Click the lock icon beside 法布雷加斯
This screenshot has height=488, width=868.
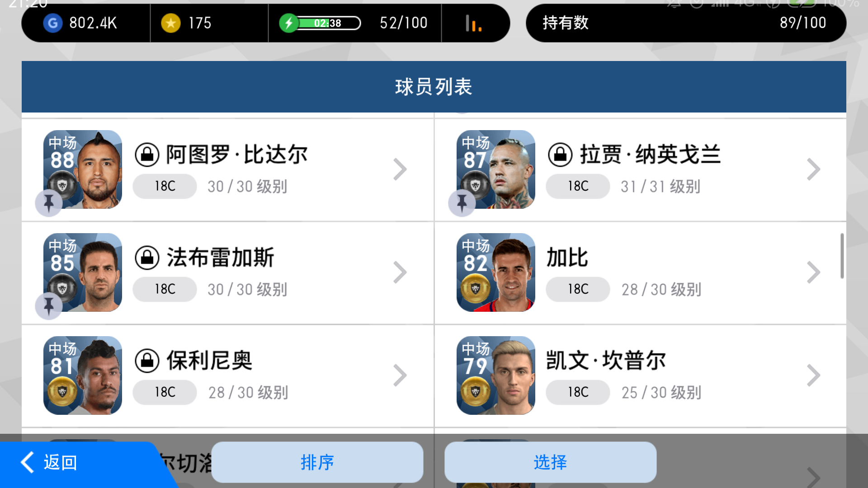tap(147, 258)
